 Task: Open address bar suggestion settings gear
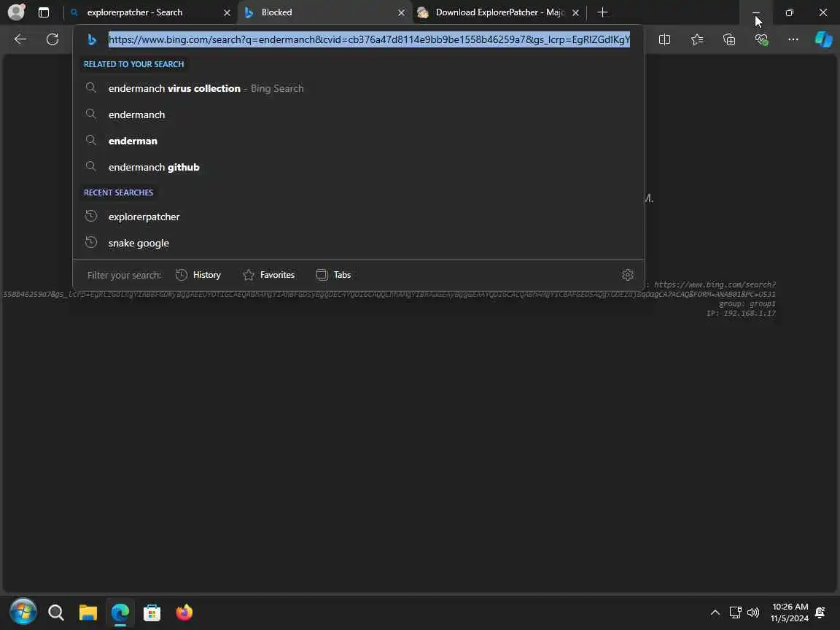click(x=627, y=275)
